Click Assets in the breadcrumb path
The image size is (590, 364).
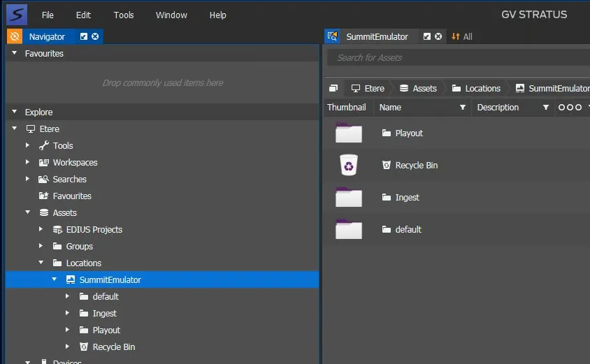[424, 89]
